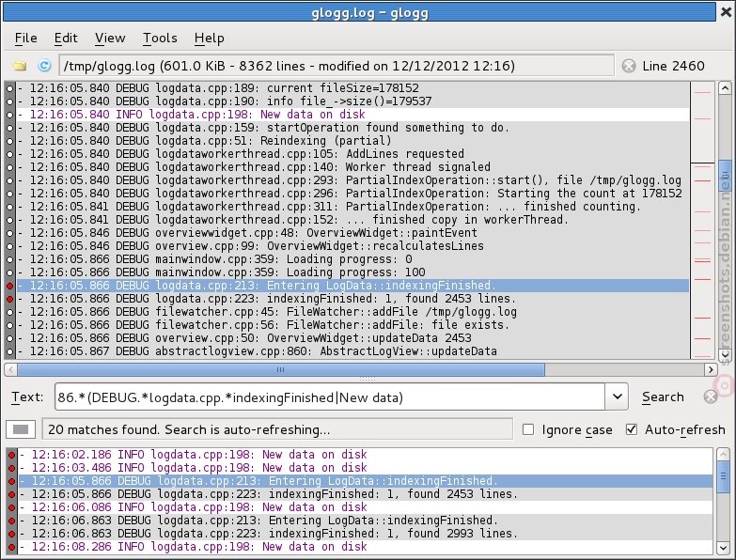Open the File menu
Viewport: 736px width, 560px height.
click(25, 38)
